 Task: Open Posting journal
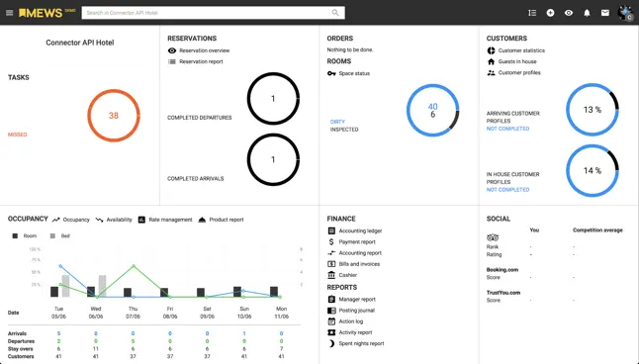point(356,311)
